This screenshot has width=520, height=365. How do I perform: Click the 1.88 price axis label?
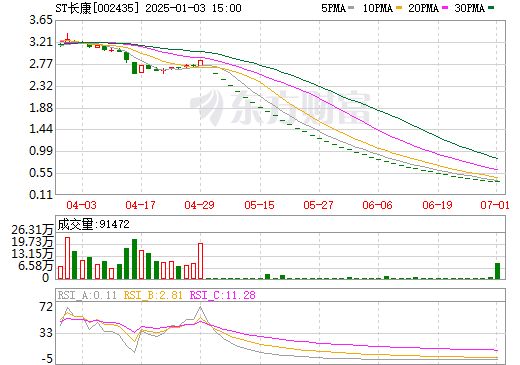point(41,108)
